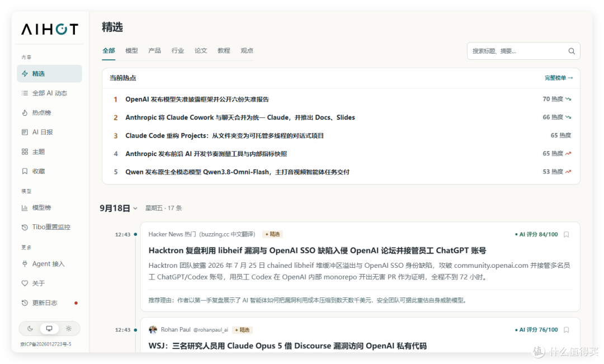Click 70 热度 downward trend icon
The image size is (604, 364).
point(569,100)
